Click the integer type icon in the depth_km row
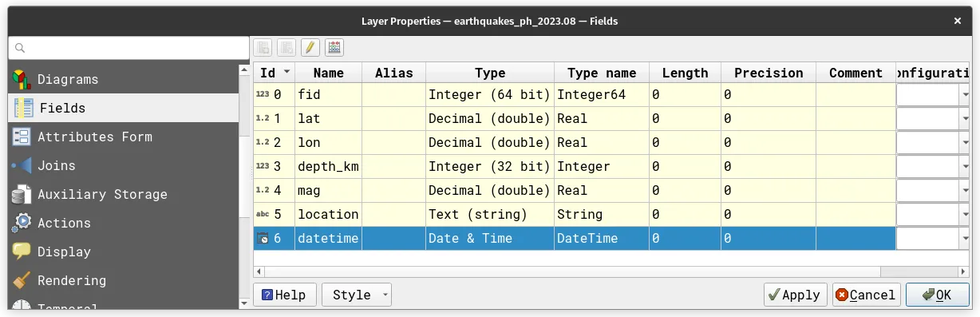 pos(263,166)
